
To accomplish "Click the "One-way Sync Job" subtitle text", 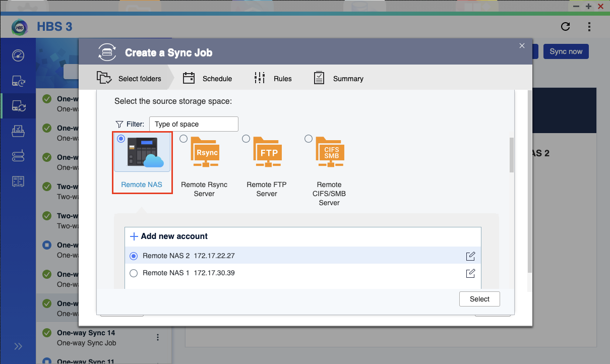I will 87,343.
